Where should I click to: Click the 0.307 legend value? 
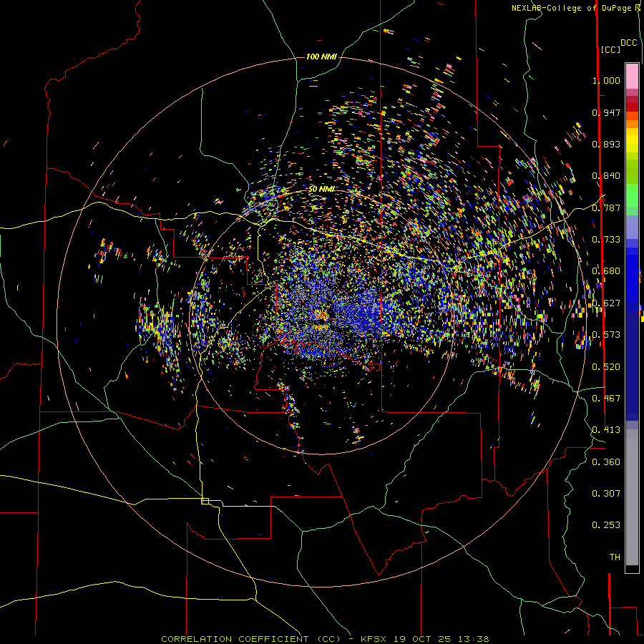click(x=606, y=493)
